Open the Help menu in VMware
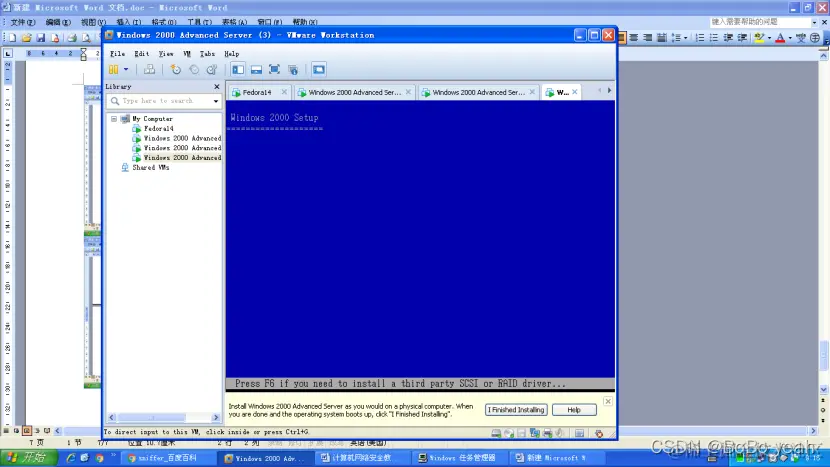Screen dimensions: 830x467 tap(231, 53)
